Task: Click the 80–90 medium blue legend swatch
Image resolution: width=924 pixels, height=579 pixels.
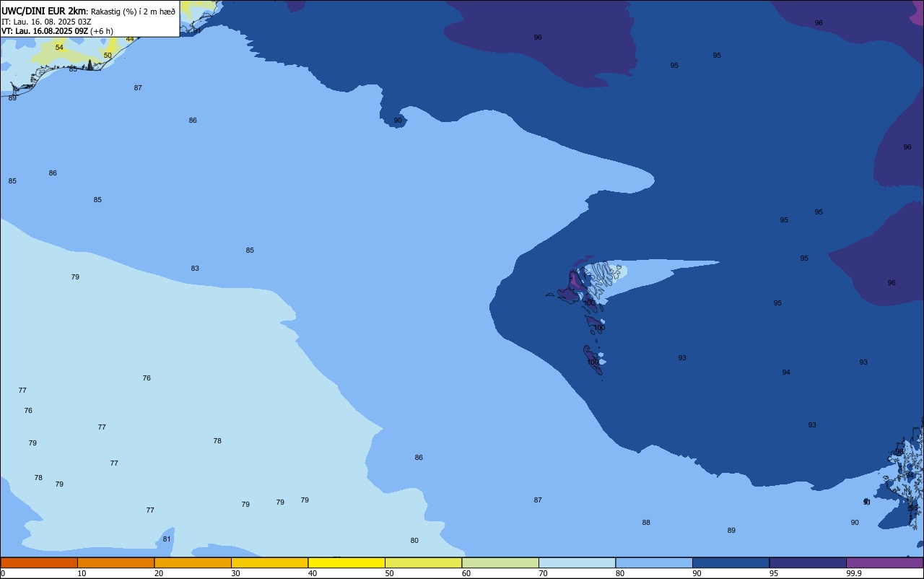Action: coord(654,562)
